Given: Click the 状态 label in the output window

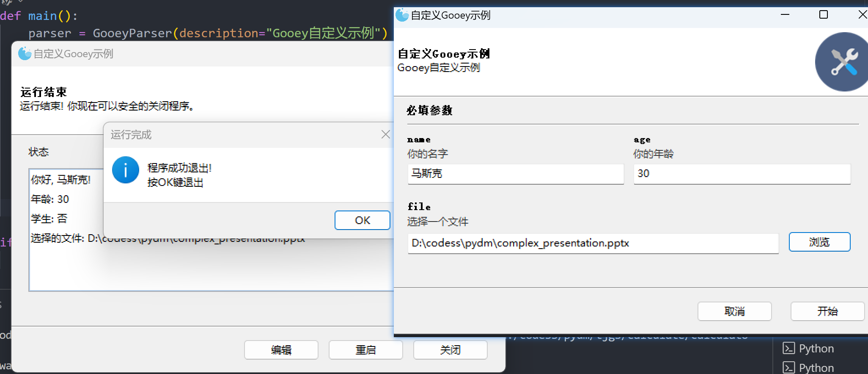Looking at the screenshot, I should [x=38, y=152].
